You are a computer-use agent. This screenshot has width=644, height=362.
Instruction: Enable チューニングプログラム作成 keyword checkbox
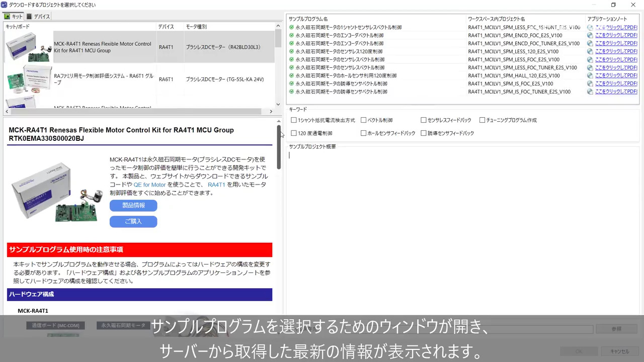point(482,120)
